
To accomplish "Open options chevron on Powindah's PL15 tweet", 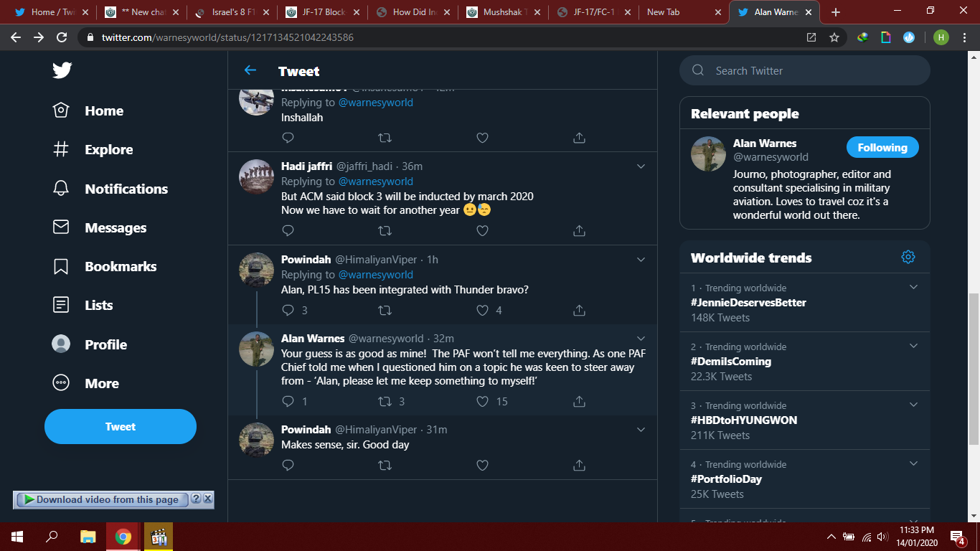I will 641,260.
